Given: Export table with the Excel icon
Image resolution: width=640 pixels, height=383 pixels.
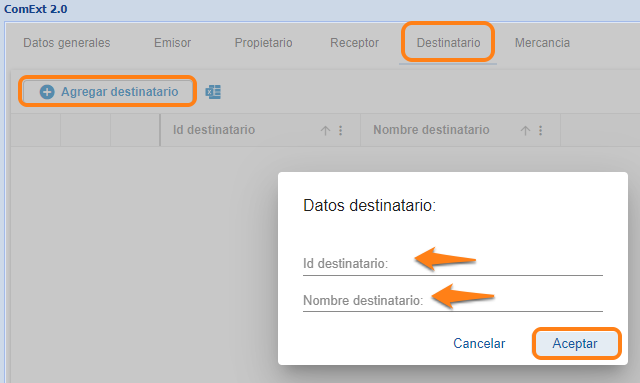Looking at the screenshot, I should coord(213,92).
